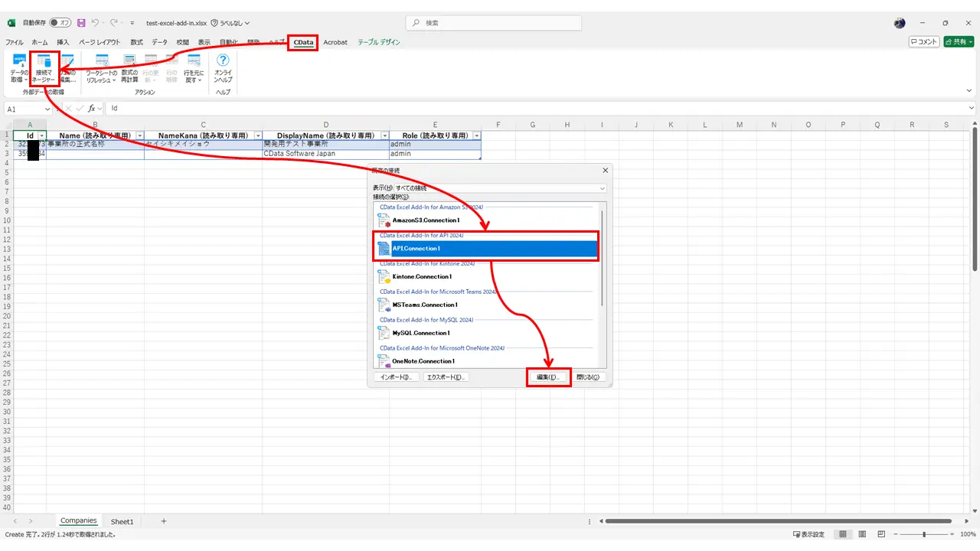Switch to the Acrobat tab
Screen dimensions: 980x551
[335, 42]
